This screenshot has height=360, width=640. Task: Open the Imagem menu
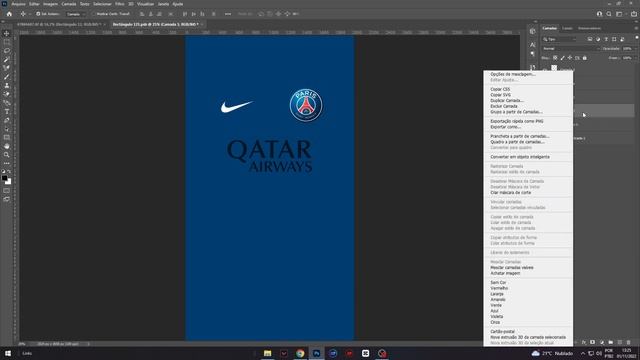pyautogui.click(x=51, y=4)
